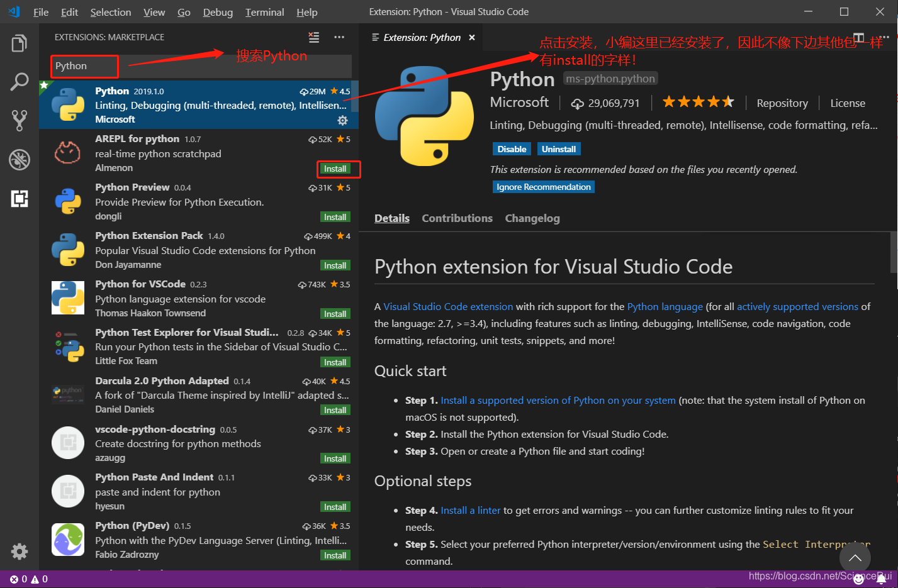The height and width of the screenshot is (588, 898).
Task: Switch to the Contributions tab
Action: click(x=457, y=218)
